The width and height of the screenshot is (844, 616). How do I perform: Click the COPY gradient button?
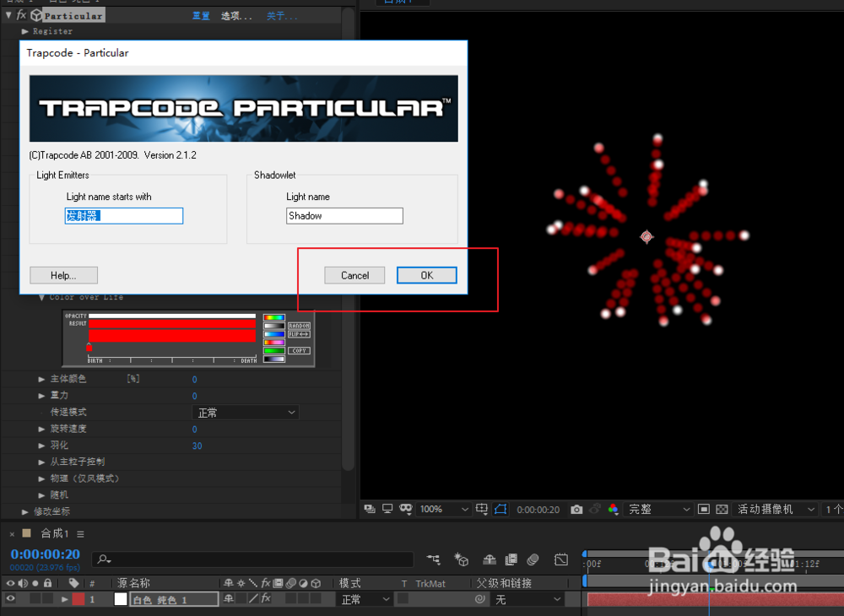pos(299,351)
